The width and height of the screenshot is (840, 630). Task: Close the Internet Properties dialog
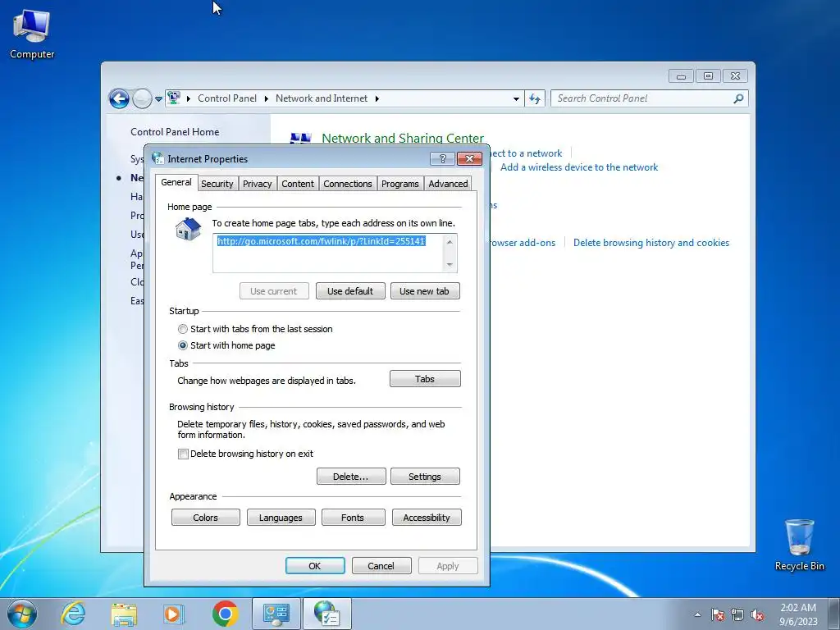click(469, 158)
